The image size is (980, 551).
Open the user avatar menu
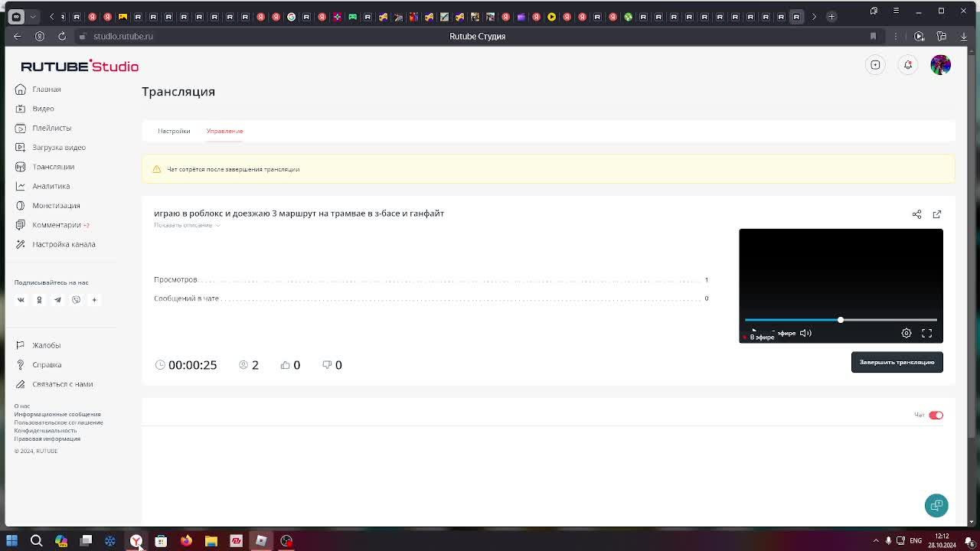(940, 65)
